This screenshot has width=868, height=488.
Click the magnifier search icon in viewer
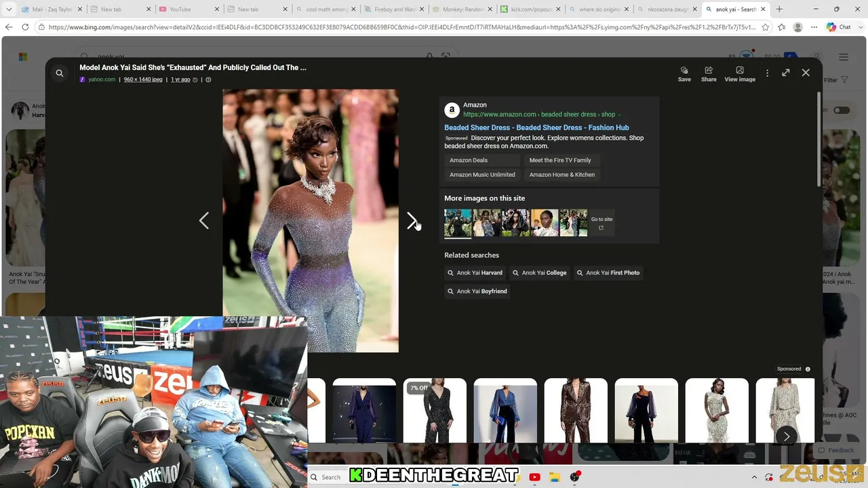point(60,73)
